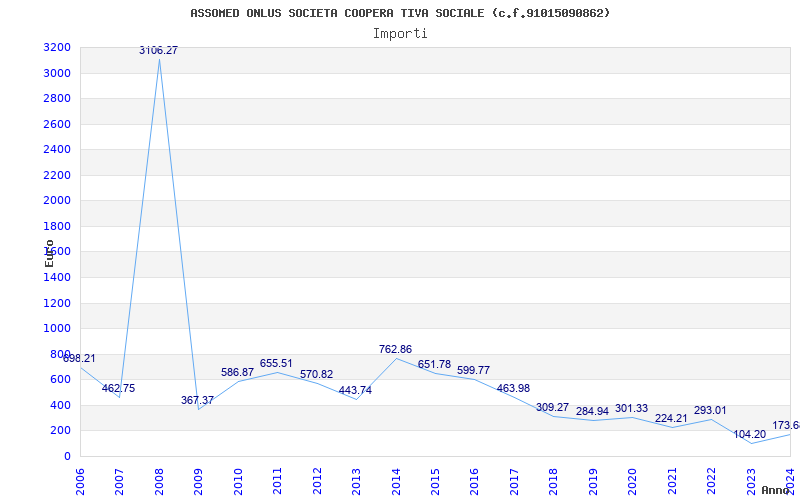Viewport: 800px width, 500px height.
Task: Click the y-axis value 2800
Action: 57,98
